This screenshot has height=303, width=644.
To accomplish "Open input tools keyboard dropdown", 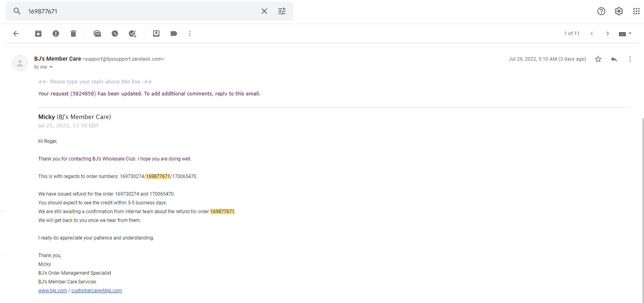I will [x=625, y=34].
